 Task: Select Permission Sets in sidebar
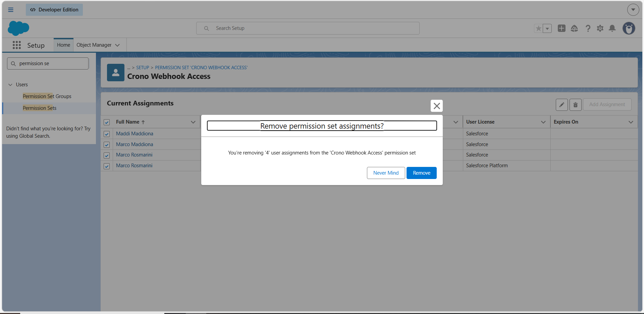(40, 108)
